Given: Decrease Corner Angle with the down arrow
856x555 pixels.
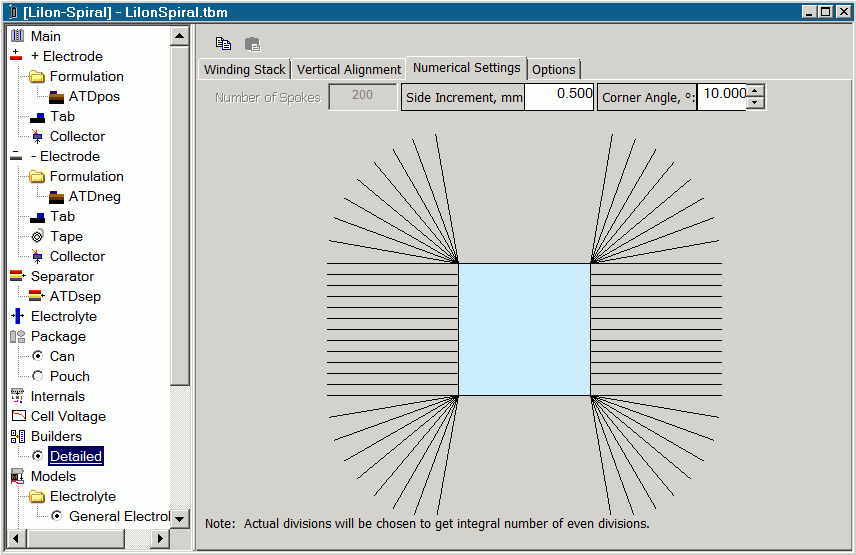Looking at the screenshot, I should [756, 102].
